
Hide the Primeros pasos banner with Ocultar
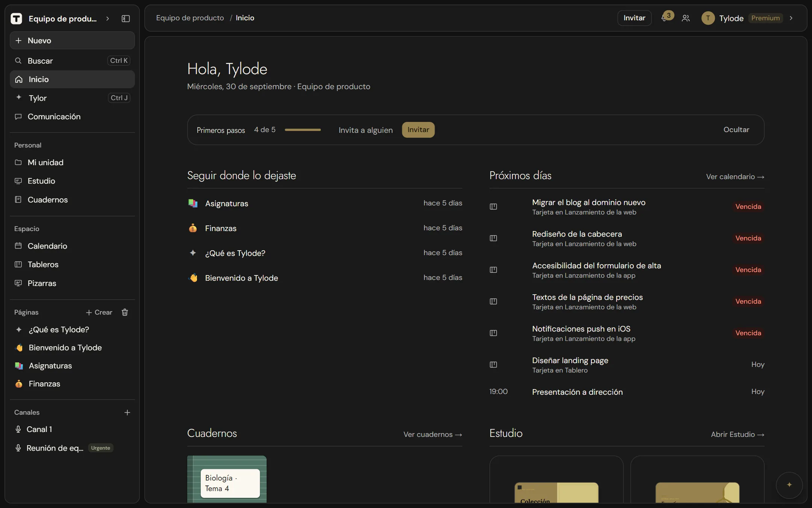736,130
